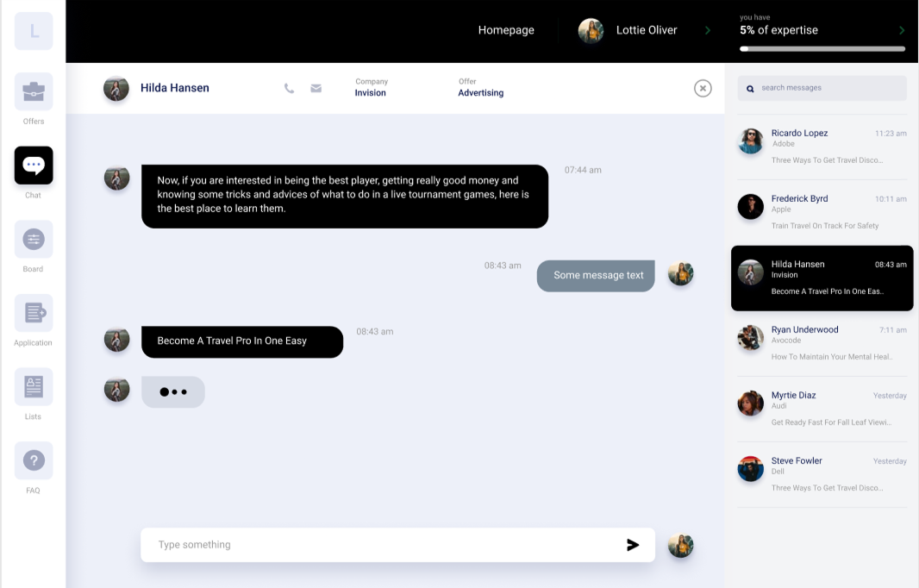Select the Chat bubble icon

(x=34, y=166)
